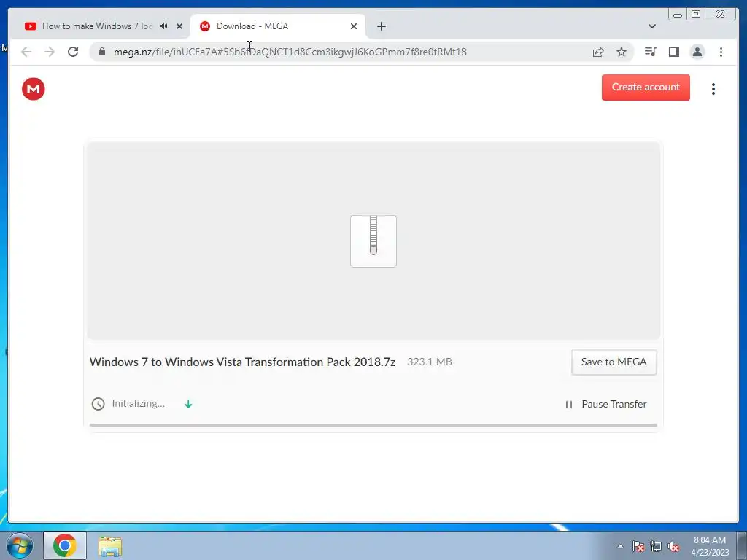Image resolution: width=747 pixels, height=560 pixels.
Task: Open a new browser tab
Action: pyautogui.click(x=381, y=26)
